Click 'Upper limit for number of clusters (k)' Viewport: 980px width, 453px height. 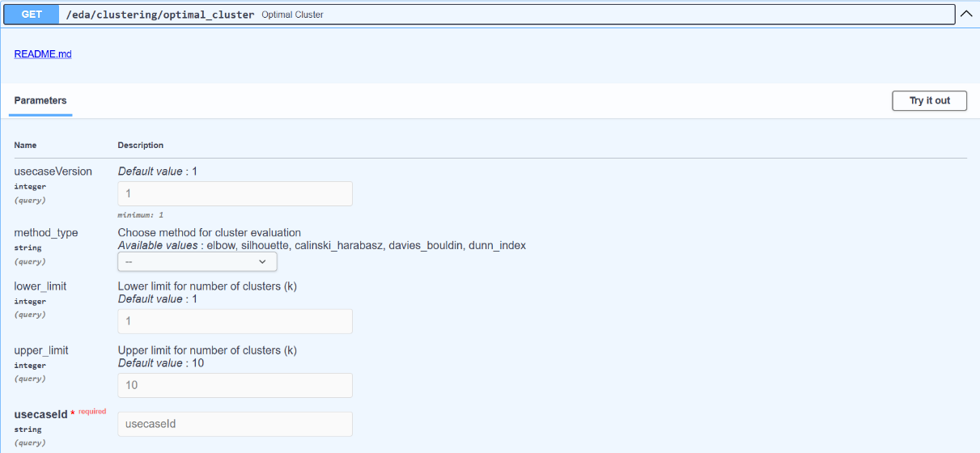pos(208,350)
